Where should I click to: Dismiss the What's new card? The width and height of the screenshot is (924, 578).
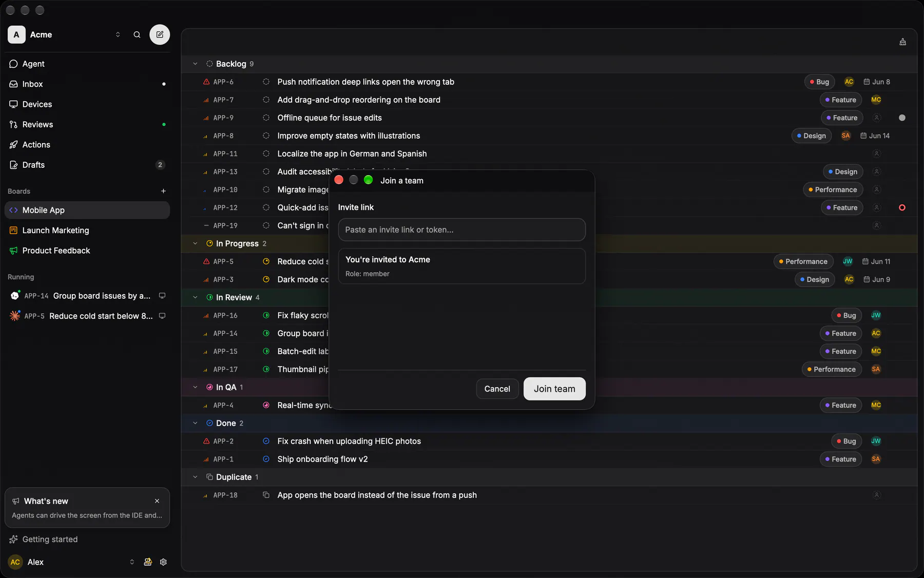157,501
